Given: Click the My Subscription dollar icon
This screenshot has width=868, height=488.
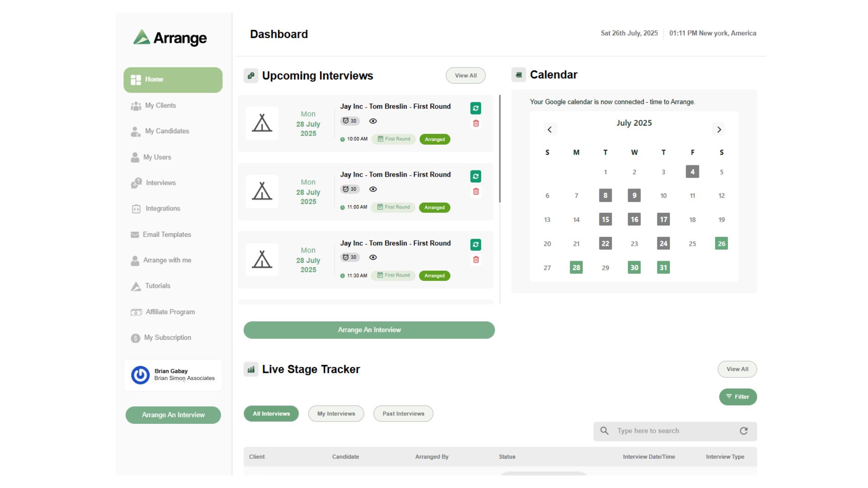Looking at the screenshot, I should [x=135, y=338].
